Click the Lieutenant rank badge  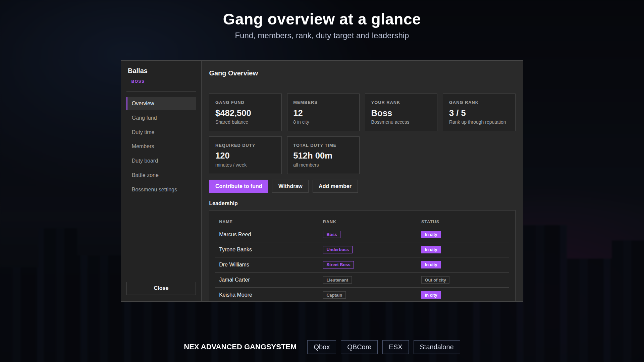pos(337,280)
